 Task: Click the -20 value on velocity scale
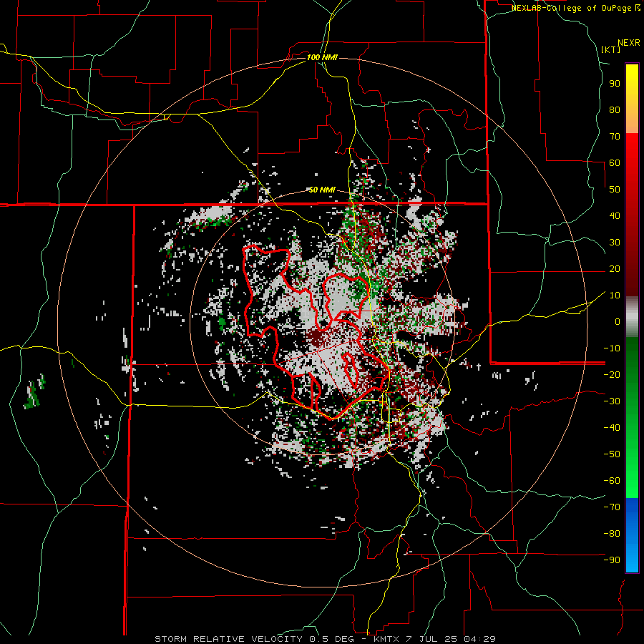point(612,375)
